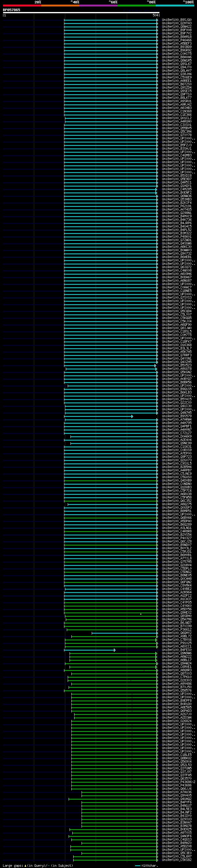The image size is (197, 868).
Task: Select hit label UniRef100_P48601
Action: point(176,236)
